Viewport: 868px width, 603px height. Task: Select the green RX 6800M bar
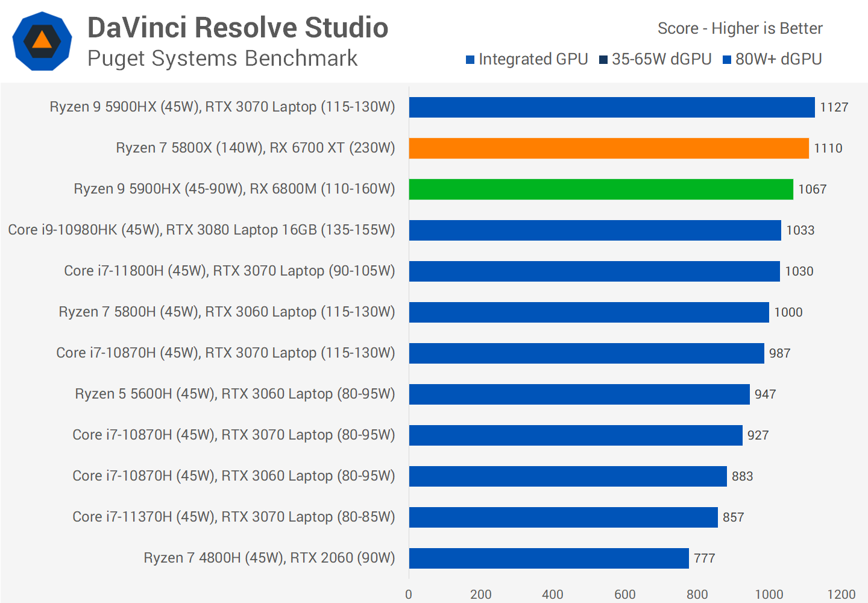coord(601,189)
